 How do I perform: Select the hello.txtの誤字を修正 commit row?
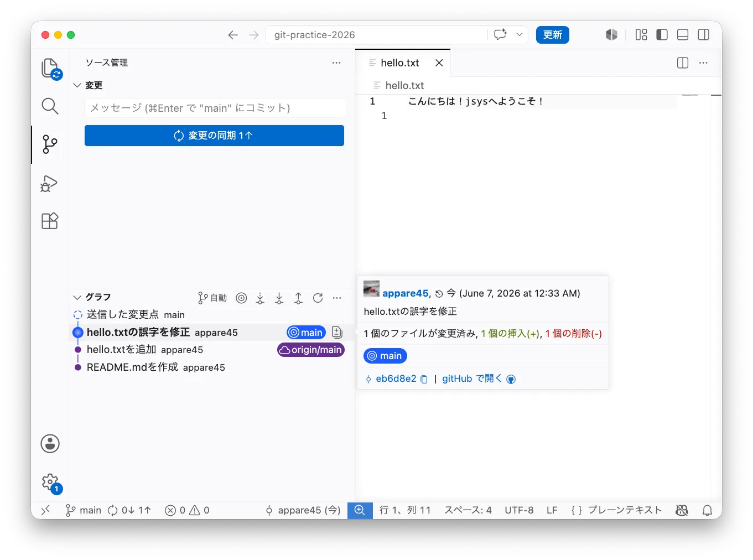click(212, 332)
